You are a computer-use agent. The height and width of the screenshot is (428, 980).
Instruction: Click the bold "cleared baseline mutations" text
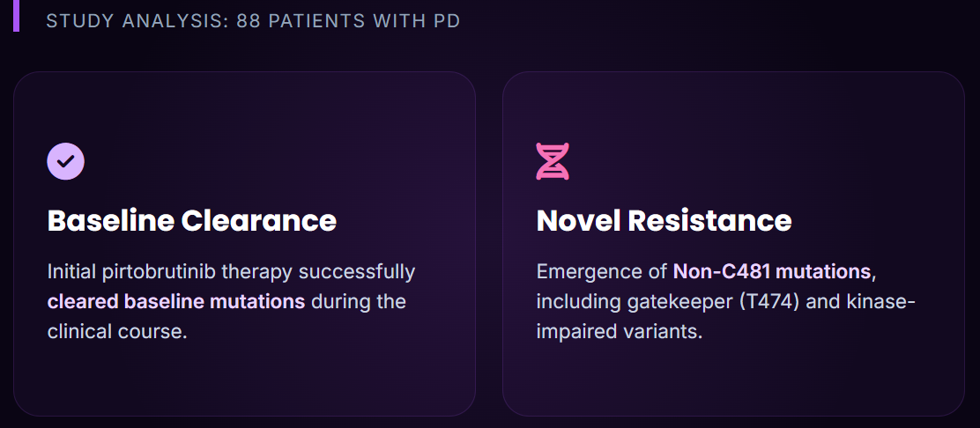pyautogui.click(x=175, y=301)
